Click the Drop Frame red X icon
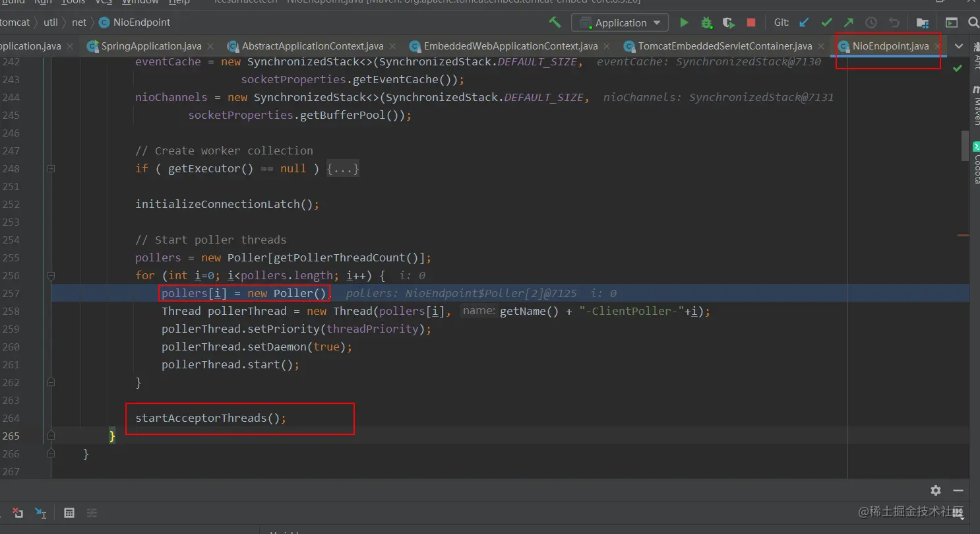The image size is (980, 534). [x=18, y=513]
